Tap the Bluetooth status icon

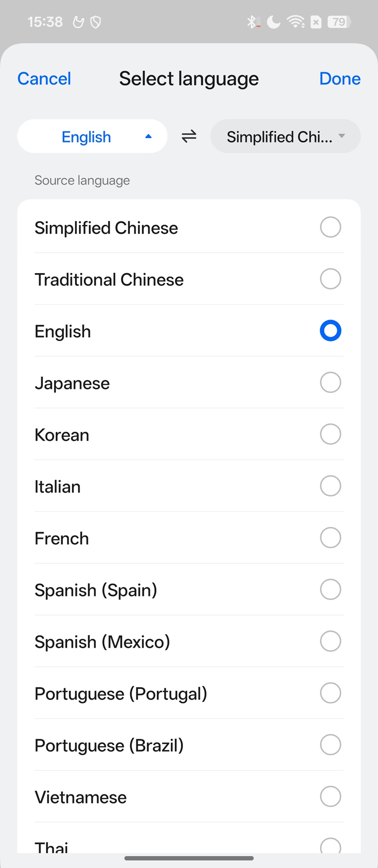pyautogui.click(x=252, y=22)
